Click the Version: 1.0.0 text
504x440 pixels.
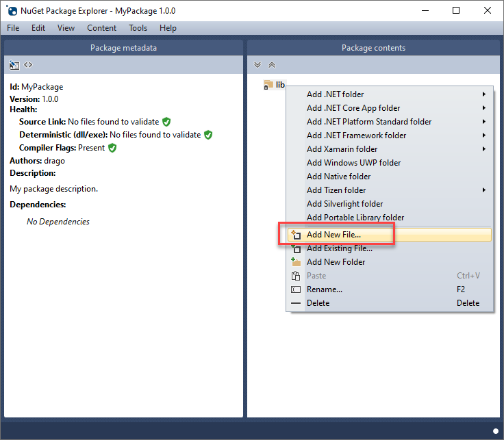pyautogui.click(x=34, y=99)
